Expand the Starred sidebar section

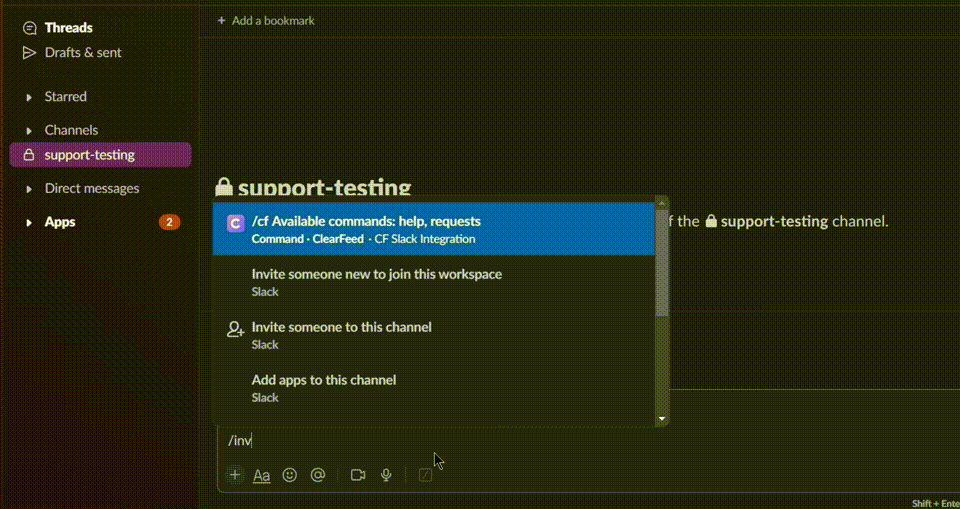(x=29, y=97)
